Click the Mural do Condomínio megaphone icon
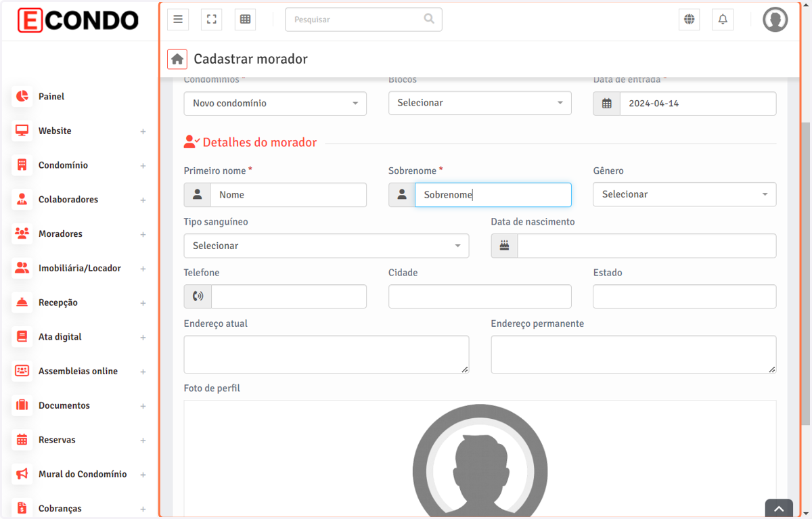Image resolution: width=812 pixels, height=519 pixels. click(22, 474)
